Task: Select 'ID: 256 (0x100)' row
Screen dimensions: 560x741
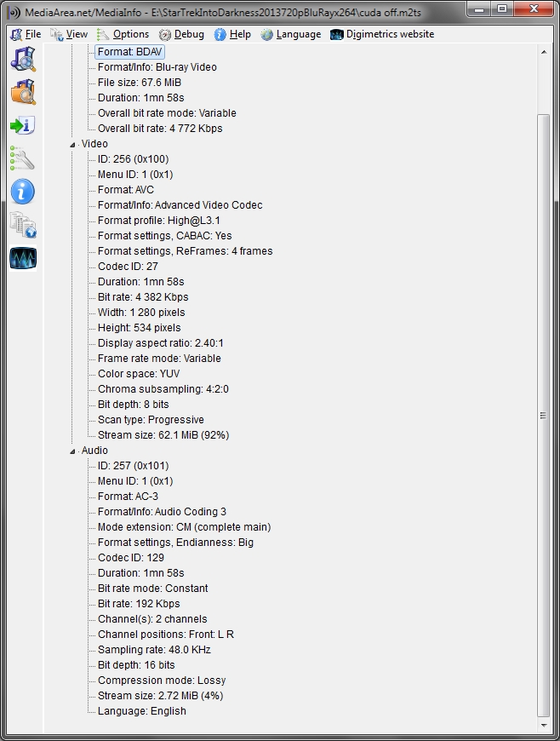Action: point(133,158)
